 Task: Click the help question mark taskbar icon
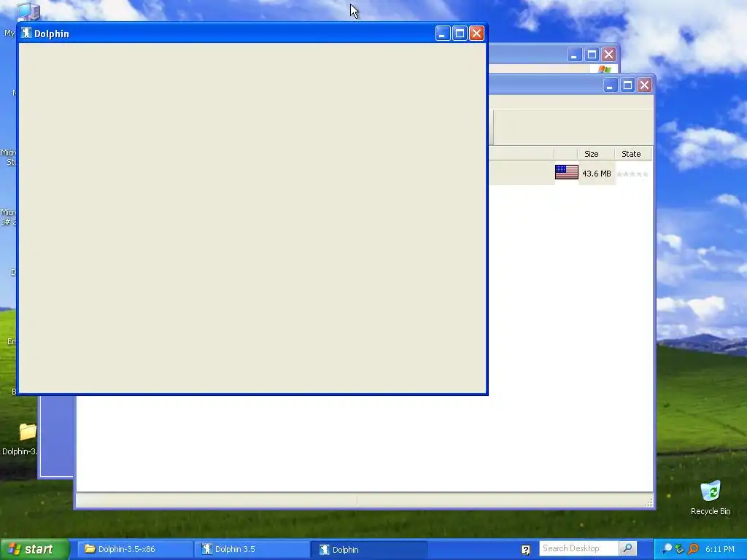click(525, 550)
